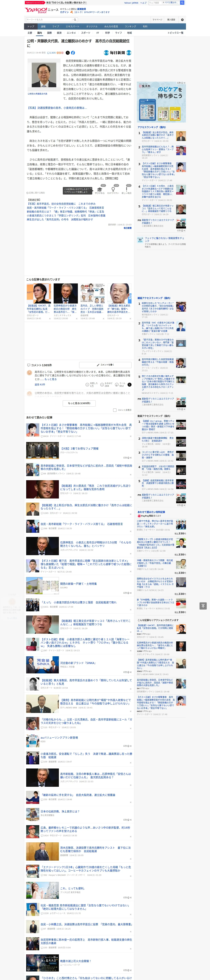Expand first comment's もっと見る link
Screen dimensions: 210x980
click(51, 379)
